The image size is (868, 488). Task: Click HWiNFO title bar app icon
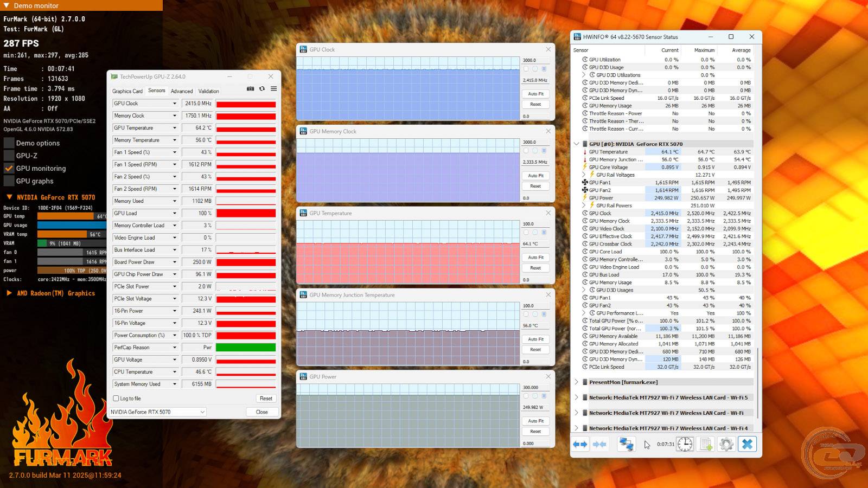pyautogui.click(x=578, y=37)
